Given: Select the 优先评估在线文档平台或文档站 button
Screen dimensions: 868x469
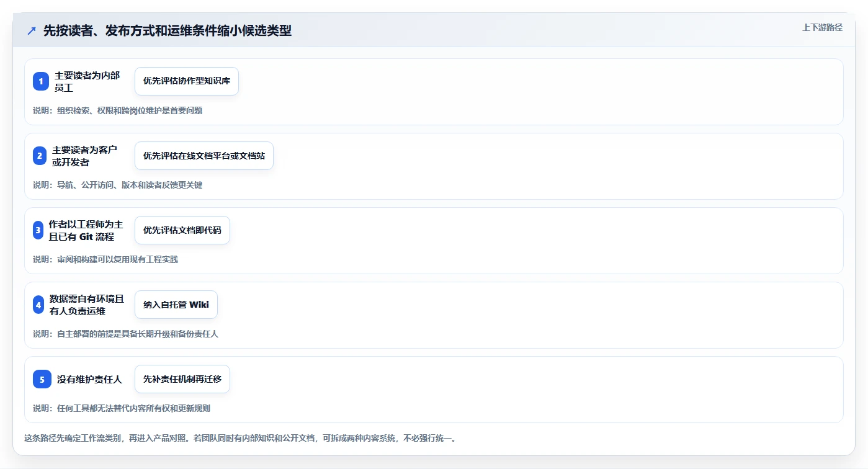Looking at the screenshot, I should 204,156.
